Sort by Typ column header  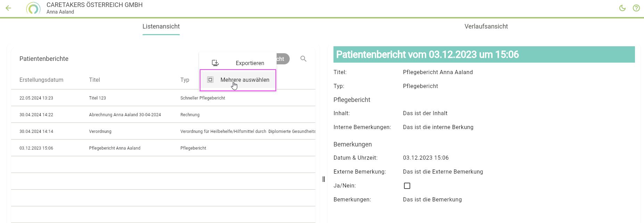coord(184,80)
